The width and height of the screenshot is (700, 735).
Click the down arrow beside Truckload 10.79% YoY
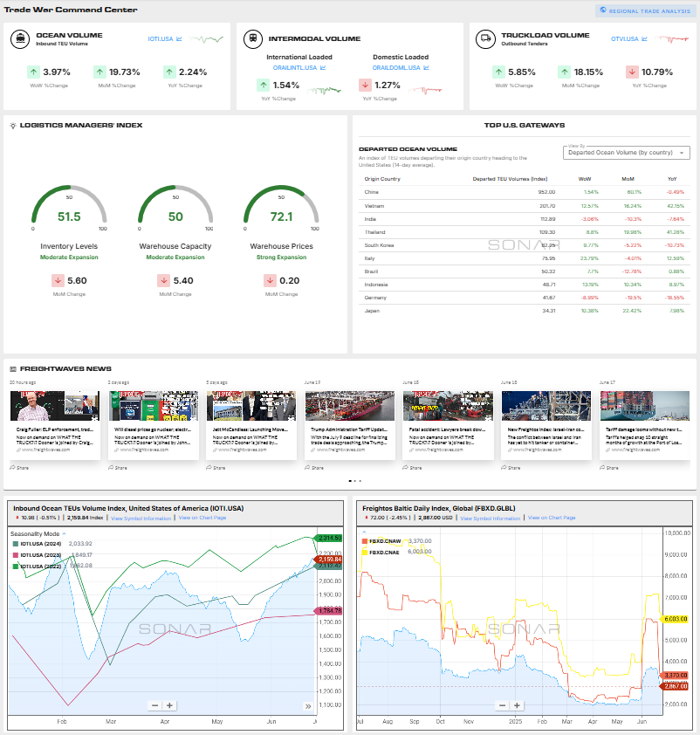[x=632, y=72]
